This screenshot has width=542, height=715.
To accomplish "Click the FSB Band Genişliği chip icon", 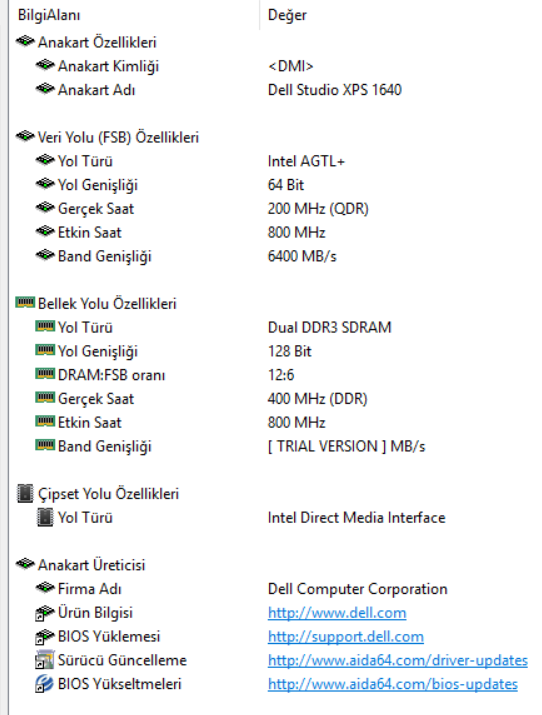I will (x=45, y=255).
